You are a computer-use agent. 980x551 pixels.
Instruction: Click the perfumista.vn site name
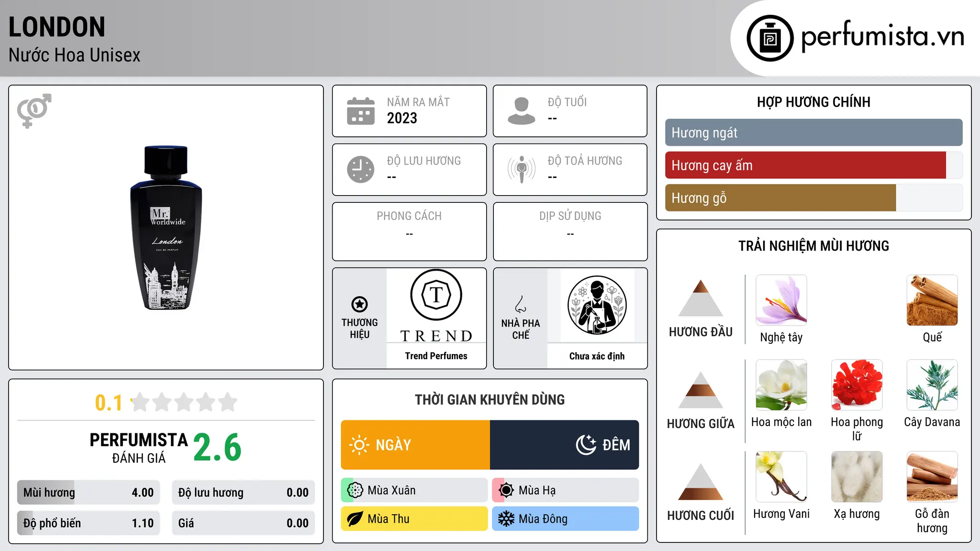[883, 36]
